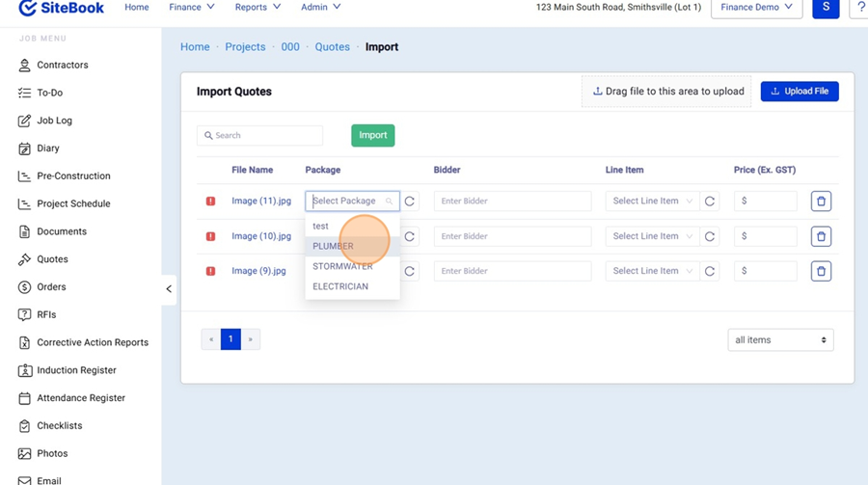Delete the Image (9).jpg row

pos(821,272)
